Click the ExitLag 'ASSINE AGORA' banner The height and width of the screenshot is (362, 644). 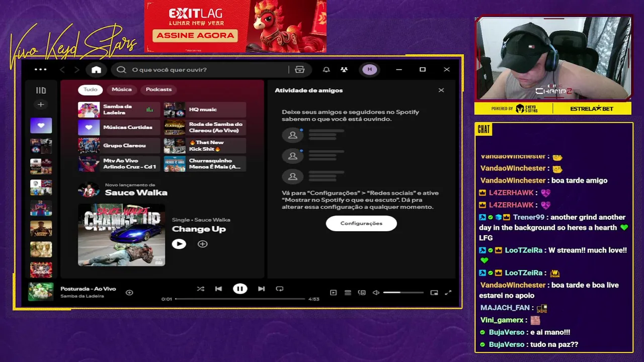[195, 35]
